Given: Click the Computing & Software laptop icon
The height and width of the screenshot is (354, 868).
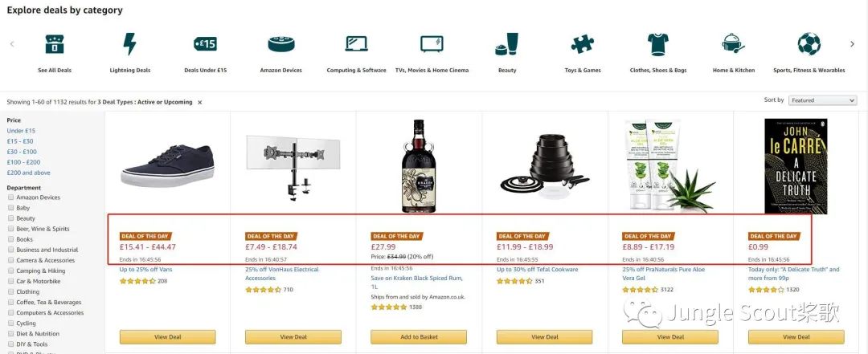Looking at the screenshot, I should 356,43.
